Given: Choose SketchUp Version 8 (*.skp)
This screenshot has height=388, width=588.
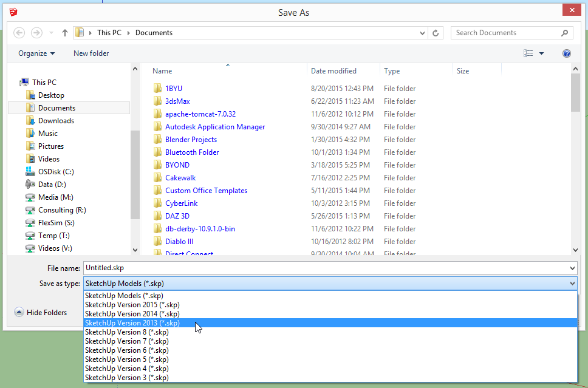Looking at the screenshot, I should (330, 332).
